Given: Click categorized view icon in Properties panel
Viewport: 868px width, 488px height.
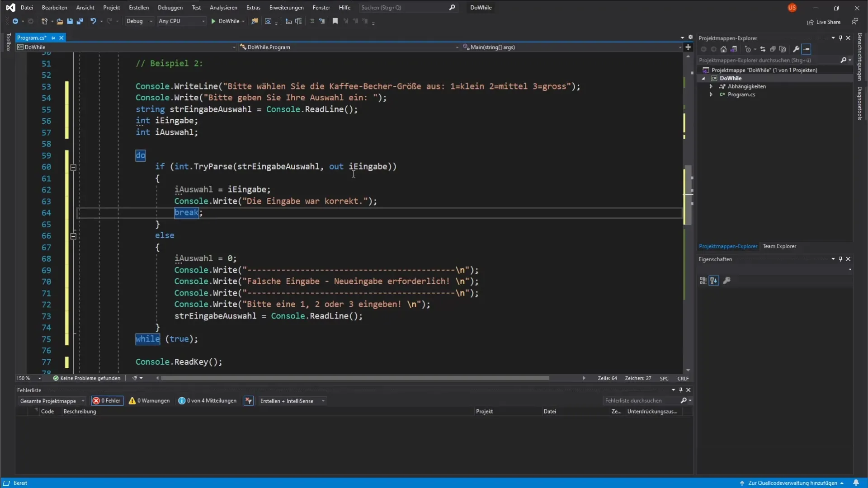Looking at the screenshot, I should click(x=703, y=281).
